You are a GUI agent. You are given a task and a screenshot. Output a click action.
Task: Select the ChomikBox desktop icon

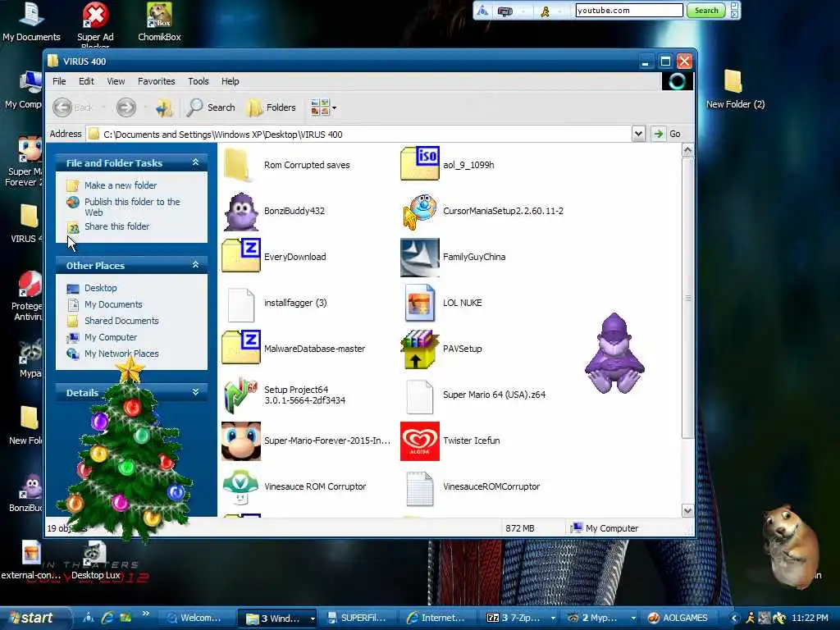click(x=159, y=22)
